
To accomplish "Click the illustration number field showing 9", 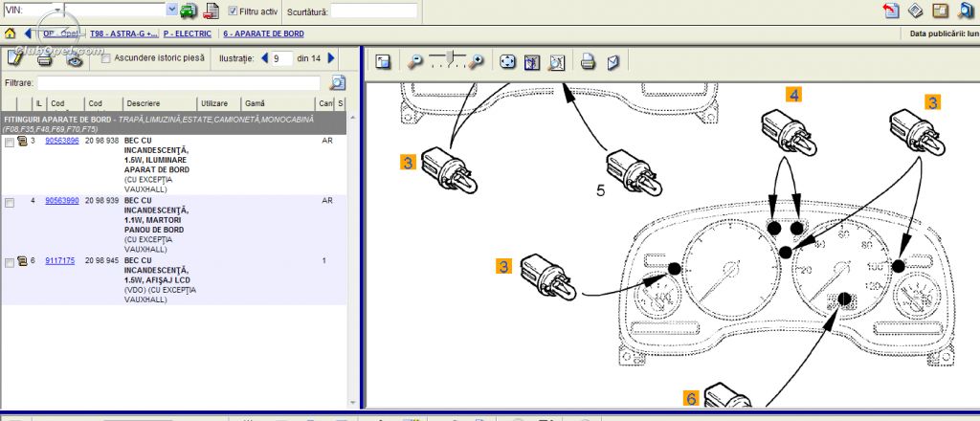I will tap(282, 58).
